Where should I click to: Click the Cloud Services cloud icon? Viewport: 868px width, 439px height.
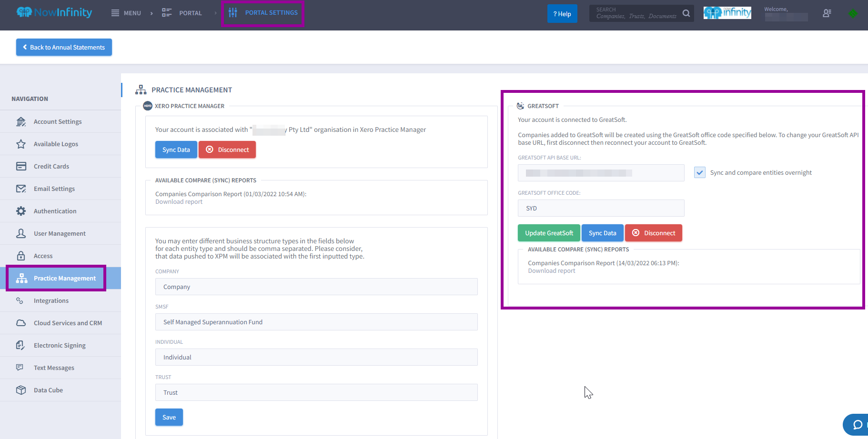click(21, 323)
